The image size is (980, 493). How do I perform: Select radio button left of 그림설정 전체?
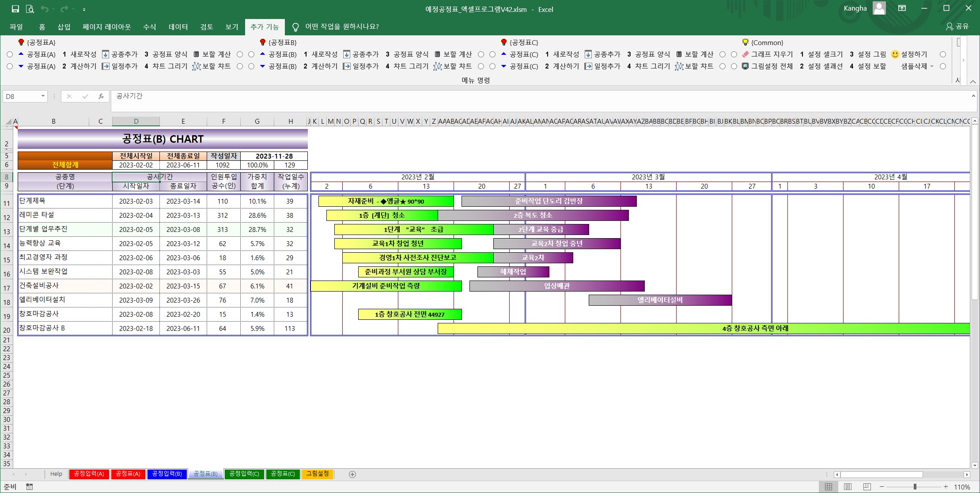click(x=734, y=66)
